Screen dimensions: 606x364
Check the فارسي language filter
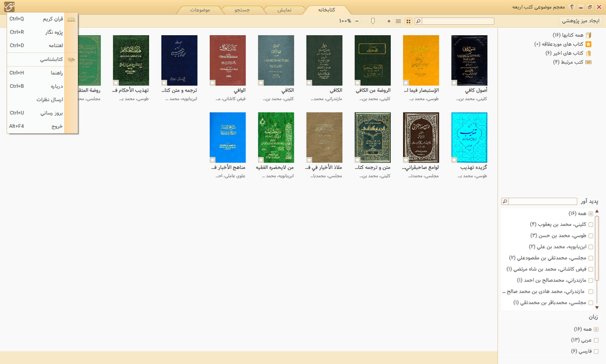(x=596, y=352)
